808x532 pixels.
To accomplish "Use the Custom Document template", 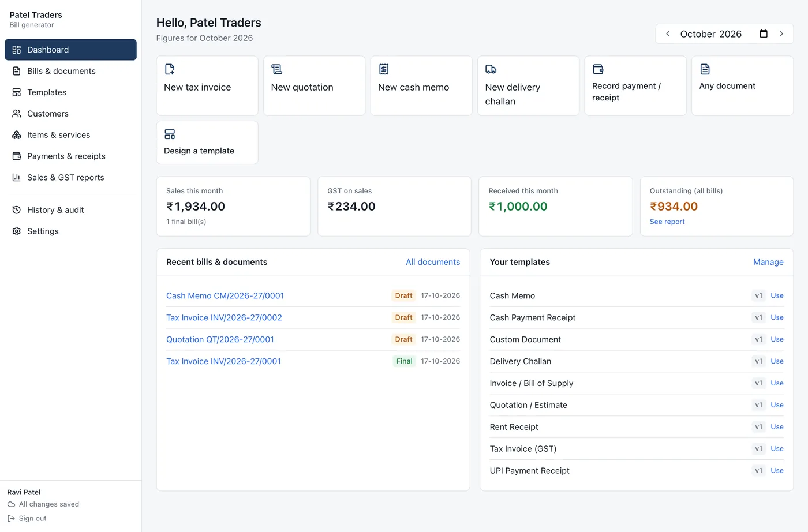I will pos(777,339).
